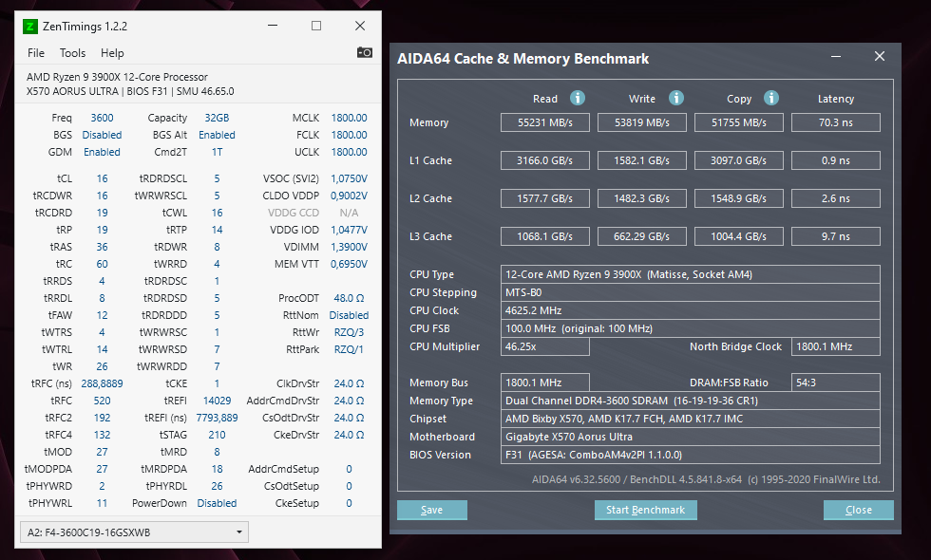
Task: Minimize the ZenTimings window
Action: tap(273, 26)
